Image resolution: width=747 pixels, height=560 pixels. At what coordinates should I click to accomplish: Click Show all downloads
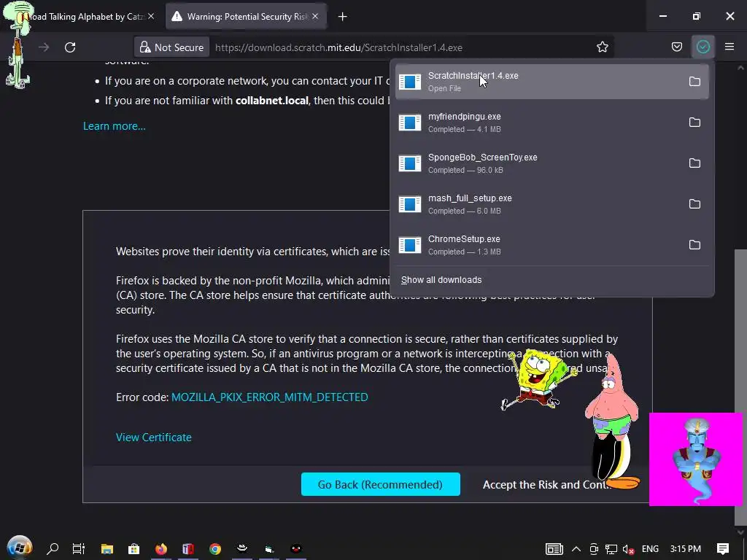click(441, 280)
